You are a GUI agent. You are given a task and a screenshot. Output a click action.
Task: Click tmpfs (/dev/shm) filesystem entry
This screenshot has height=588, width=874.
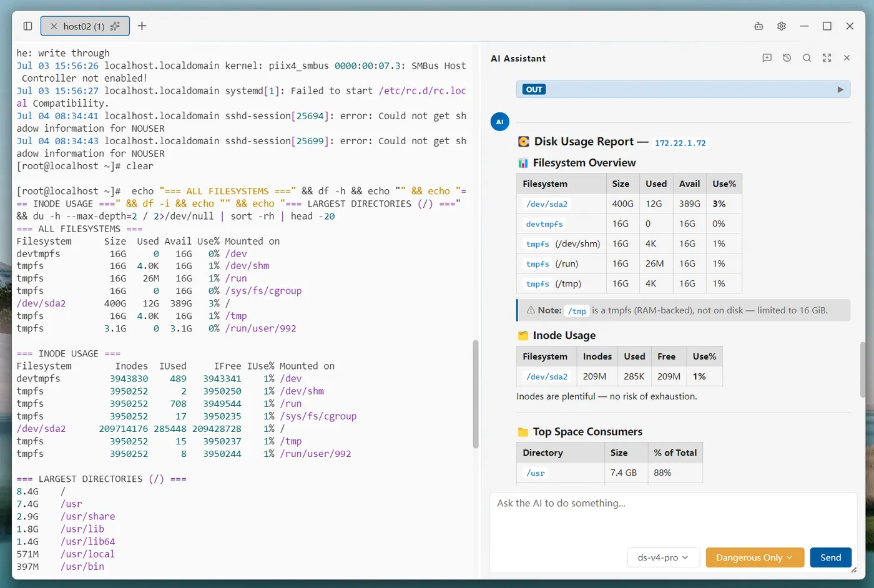562,244
